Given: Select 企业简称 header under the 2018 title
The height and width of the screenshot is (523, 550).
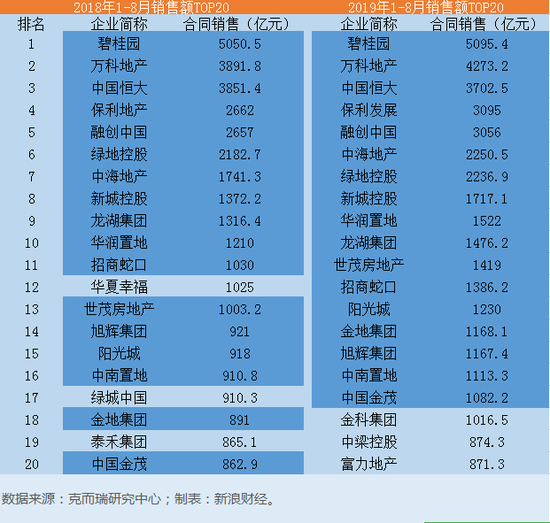Looking at the screenshot, I should coord(119,24).
